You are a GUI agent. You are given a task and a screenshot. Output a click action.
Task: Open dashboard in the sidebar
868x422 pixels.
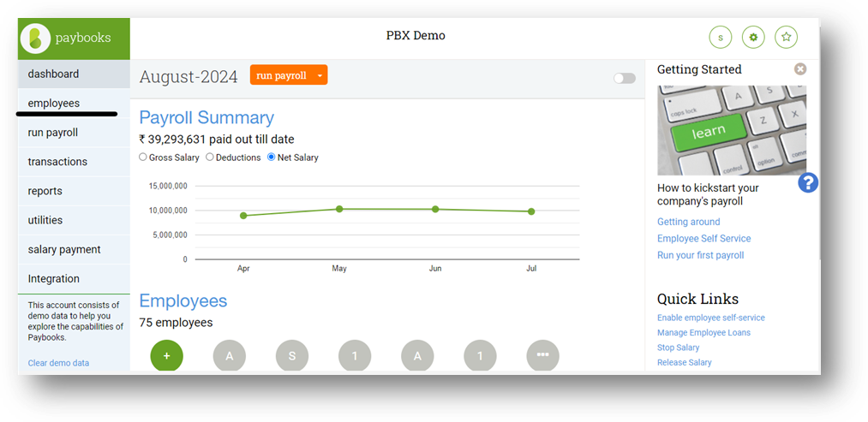[x=75, y=74]
